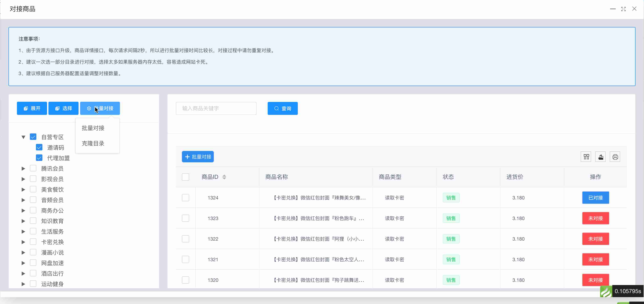The height and width of the screenshot is (304, 644).
Task: Expand the 影视会员 tree node
Action: click(23, 179)
